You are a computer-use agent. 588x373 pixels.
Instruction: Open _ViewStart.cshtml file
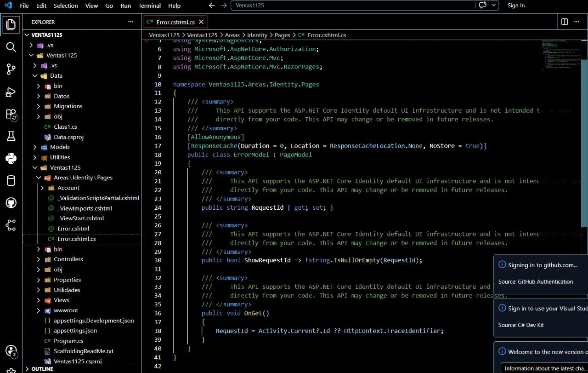(80, 218)
